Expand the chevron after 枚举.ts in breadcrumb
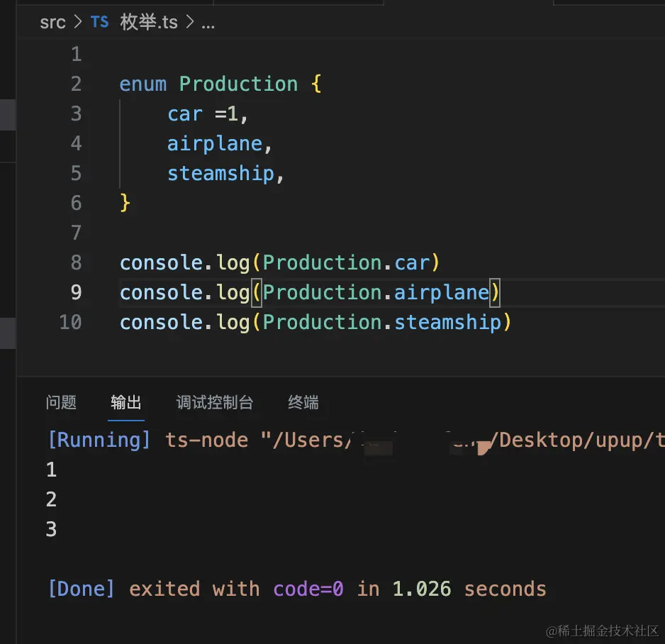The height and width of the screenshot is (644, 665). tap(189, 22)
